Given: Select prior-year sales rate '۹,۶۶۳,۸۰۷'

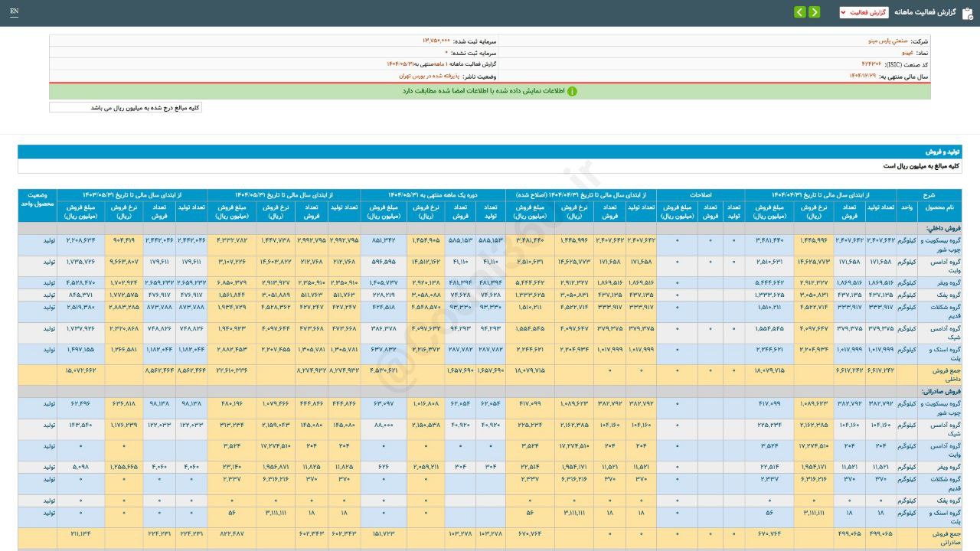Looking at the screenshot, I should pyautogui.click(x=123, y=262).
